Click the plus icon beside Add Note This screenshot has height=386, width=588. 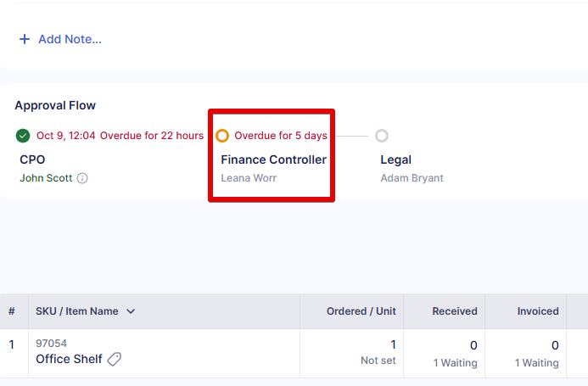click(x=24, y=39)
